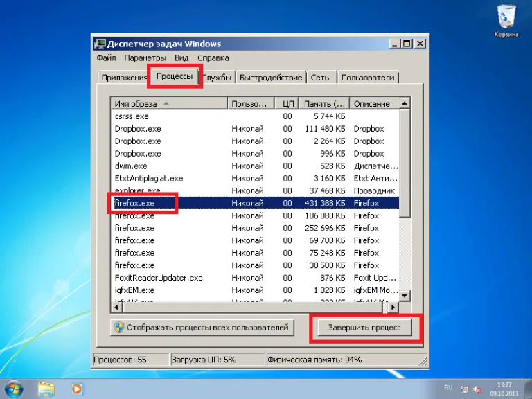Open the file explorer taskbar icon
This screenshot has height=399, width=532.
[x=46, y=389]
